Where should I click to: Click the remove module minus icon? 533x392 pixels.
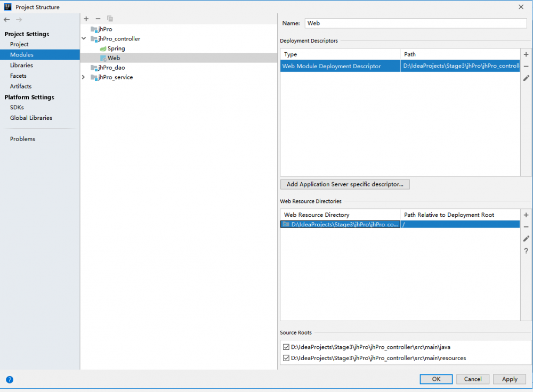98,19
